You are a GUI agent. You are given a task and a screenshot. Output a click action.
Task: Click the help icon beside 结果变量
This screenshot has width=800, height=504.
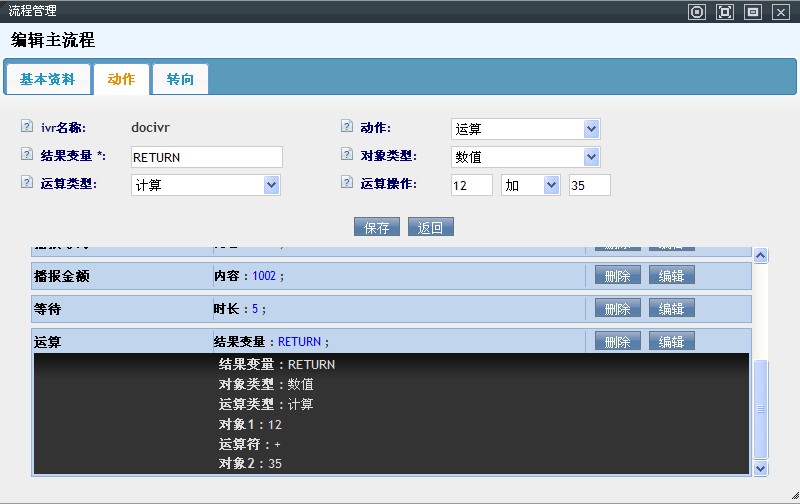[x=26, y=155]
